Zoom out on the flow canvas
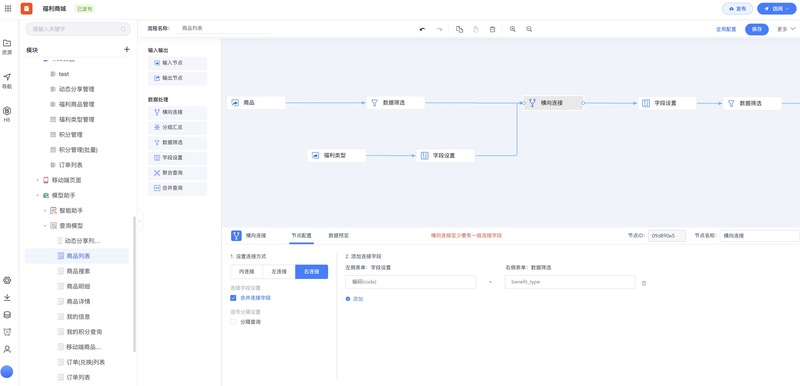 (x=529, y=29)
